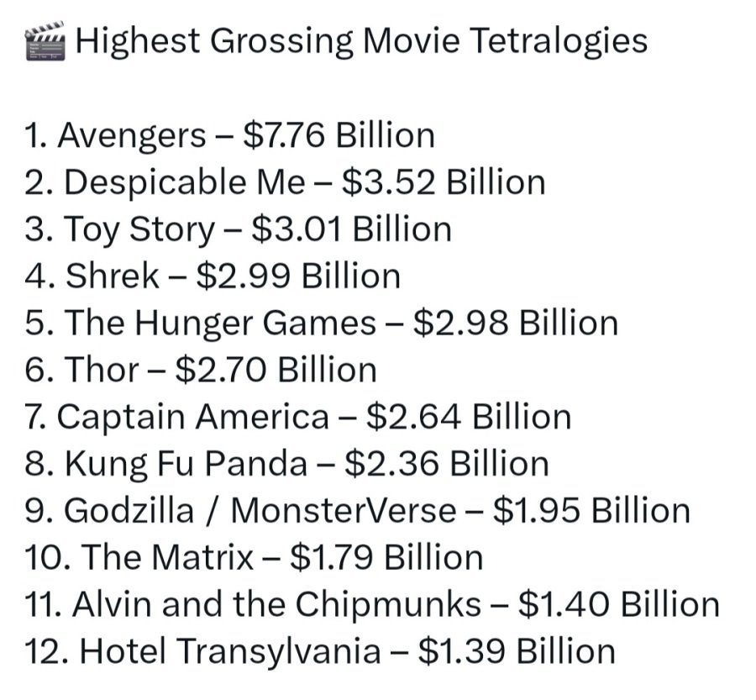This screenshot has width=756, height=700.
Task: Click the Captain America franchise name
Action: [x=193, y=418]
